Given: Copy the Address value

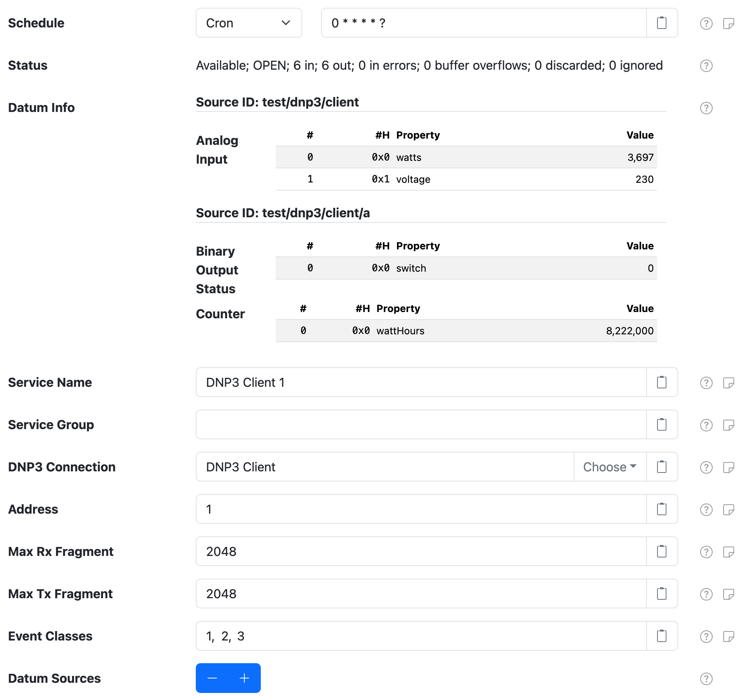Looking at the screenshot, I should [x=662, y=509].
